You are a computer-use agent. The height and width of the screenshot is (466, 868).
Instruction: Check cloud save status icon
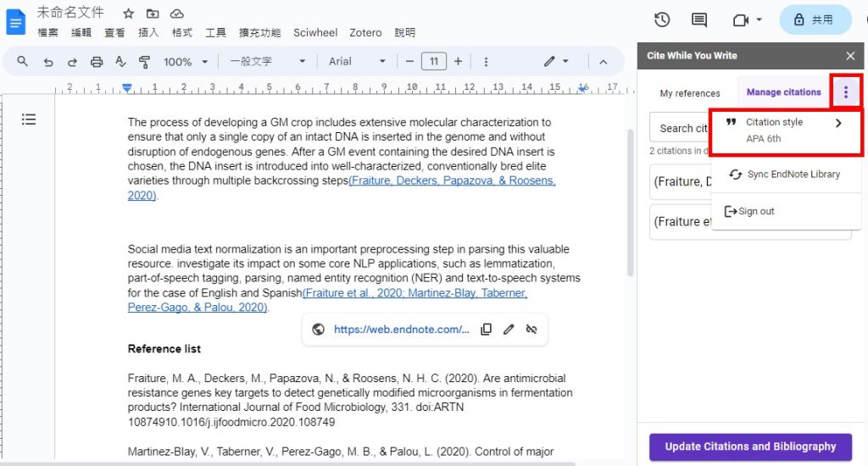click(x=176, y=14)
